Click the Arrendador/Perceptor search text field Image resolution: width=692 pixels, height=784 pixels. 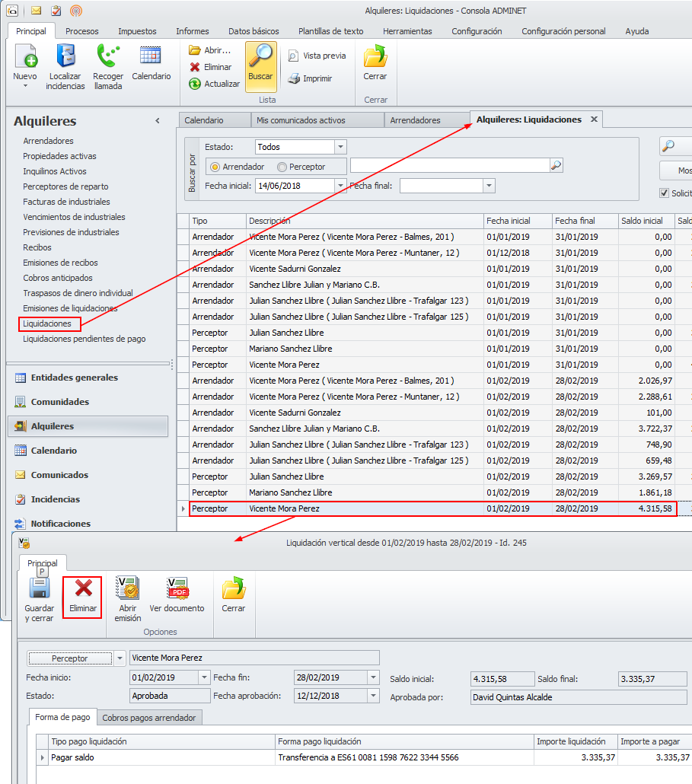click(450, 165)
